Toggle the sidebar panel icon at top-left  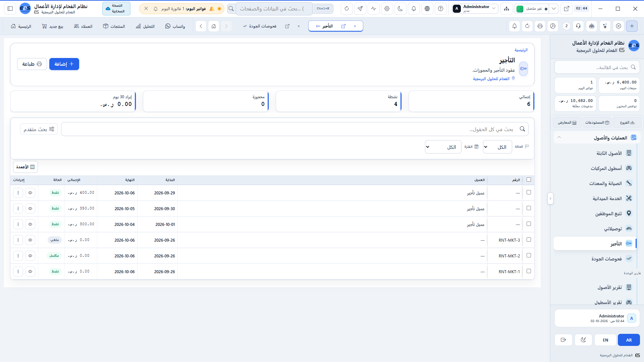tap(10, 9)
